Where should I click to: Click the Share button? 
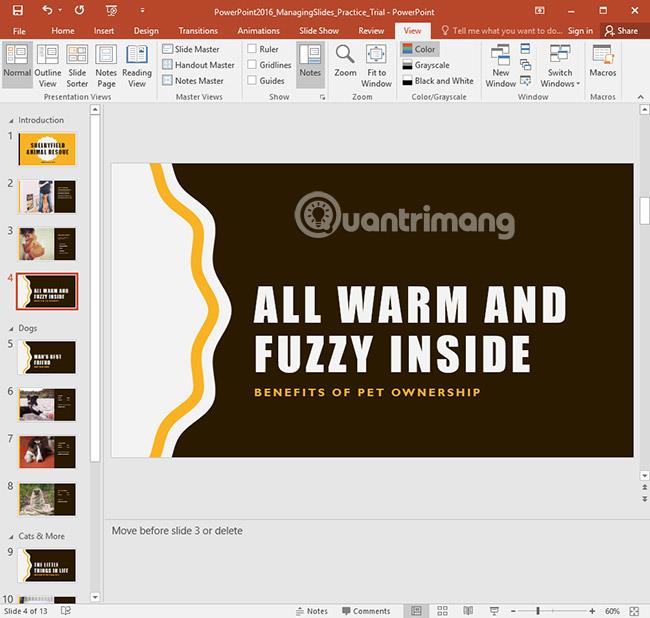(x=621, y=31)
